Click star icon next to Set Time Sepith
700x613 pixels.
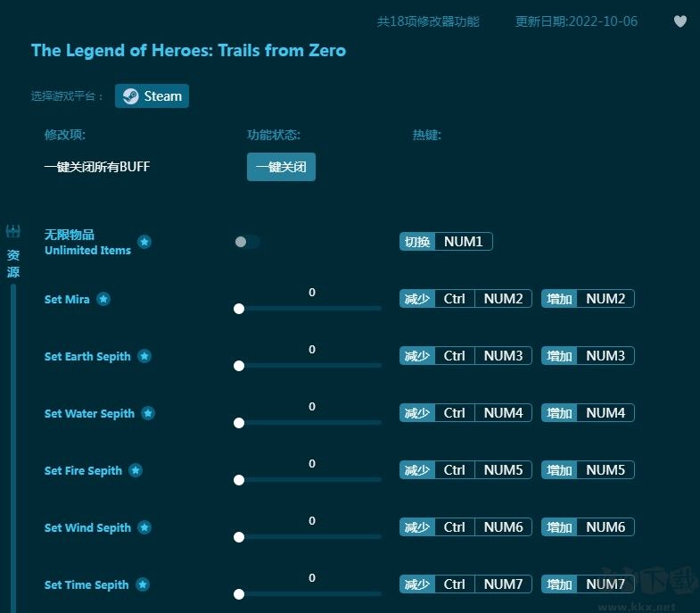tap(143, 584)
